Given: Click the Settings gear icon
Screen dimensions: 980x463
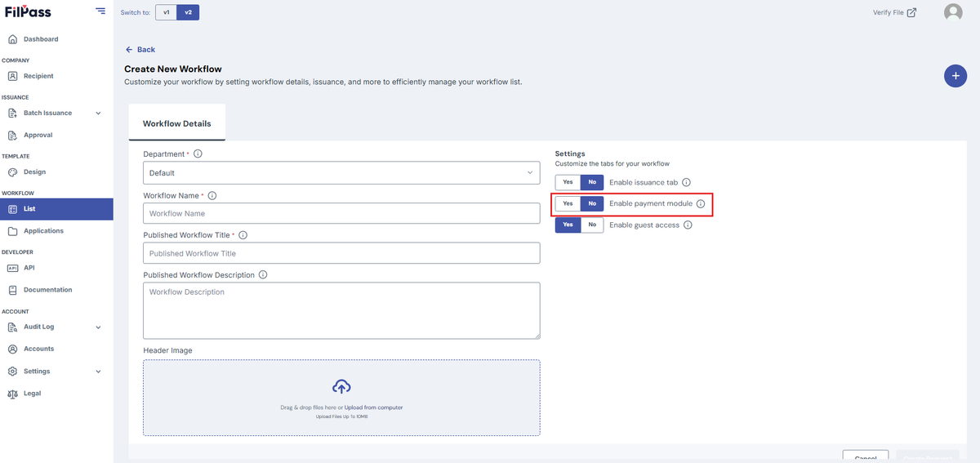Looking at the screenshot, I should tap(12, 371).
